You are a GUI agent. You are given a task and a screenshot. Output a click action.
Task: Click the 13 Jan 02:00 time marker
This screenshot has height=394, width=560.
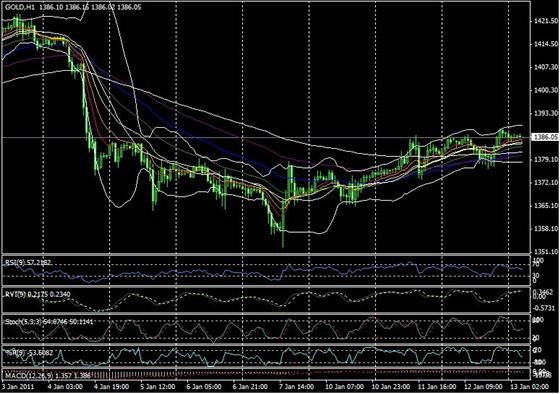(529, 387)
